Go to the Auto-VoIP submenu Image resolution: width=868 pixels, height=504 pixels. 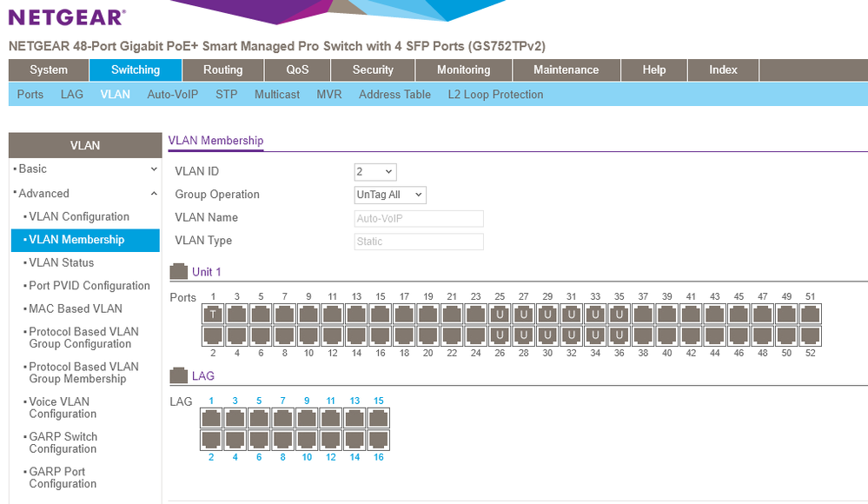tap(173, 94)
